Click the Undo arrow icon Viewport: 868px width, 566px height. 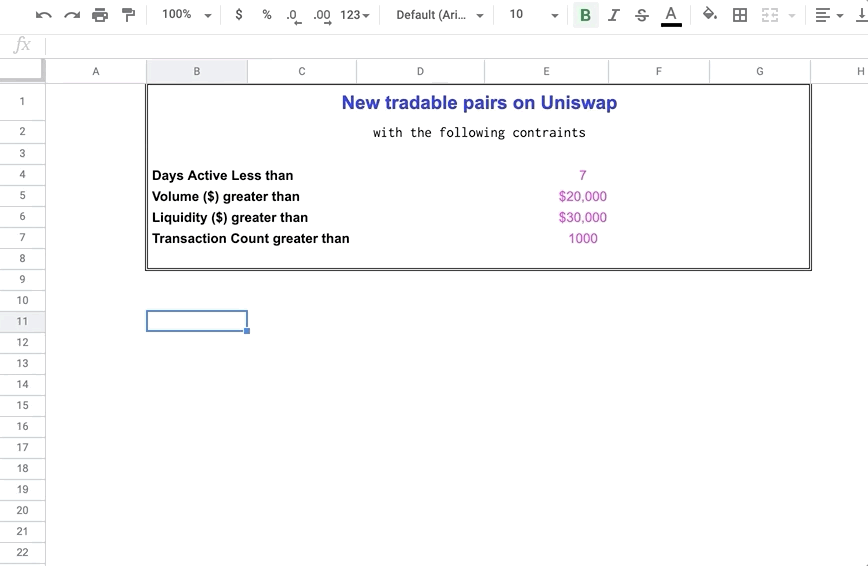pos(44,15)
